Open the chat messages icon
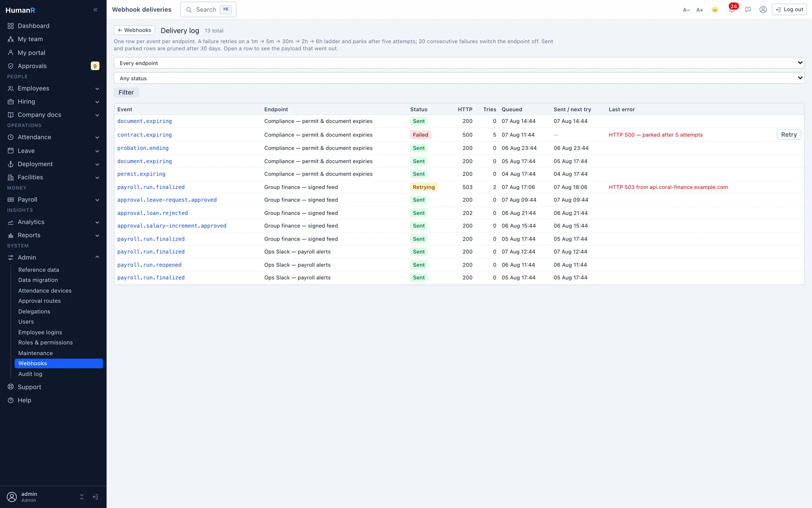This screenshot has width=812, height=508. point(748,10)
